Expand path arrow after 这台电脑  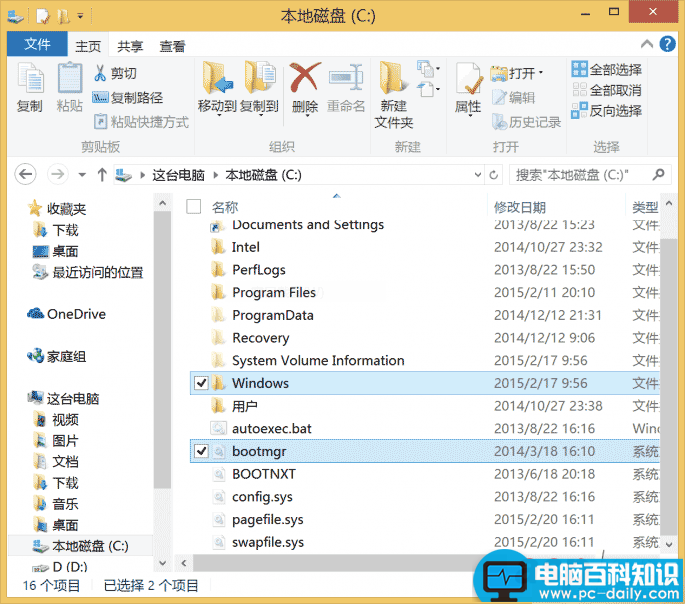click(215, 176)
